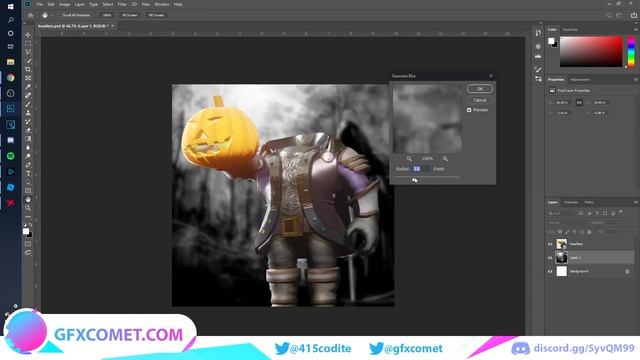Image resolution: width=640 pixels, height=360 pixels.
Task: Select the Lasso tool
Action: pos(28,52)
